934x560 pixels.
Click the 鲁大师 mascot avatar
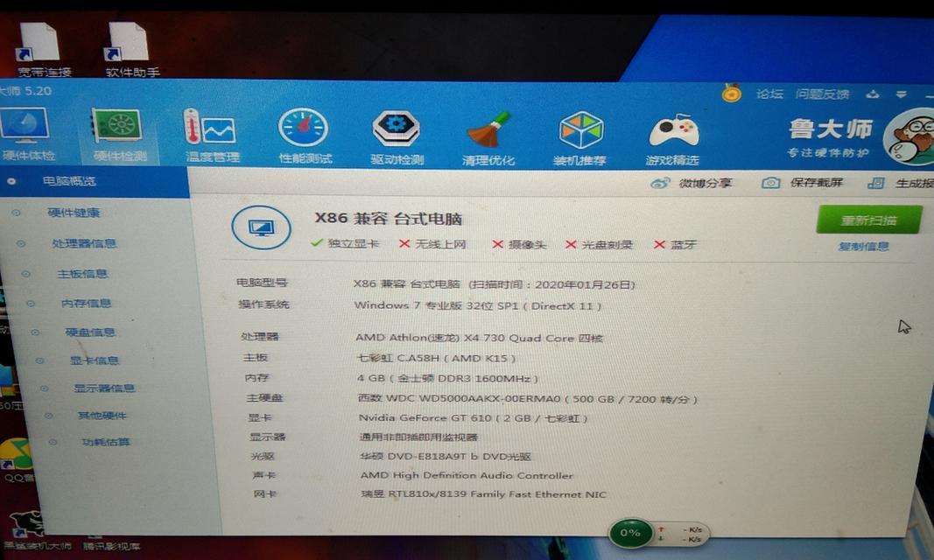click(909, 136)
